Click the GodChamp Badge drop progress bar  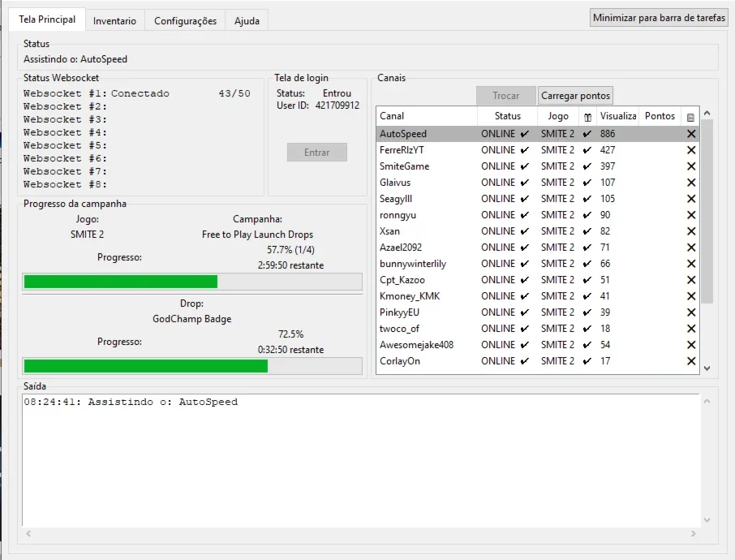pyautogui.click(x=192, y=366)
